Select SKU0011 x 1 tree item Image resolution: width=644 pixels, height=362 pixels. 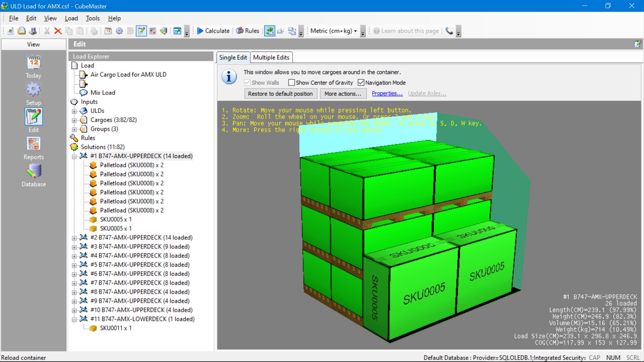pos(116,328)
